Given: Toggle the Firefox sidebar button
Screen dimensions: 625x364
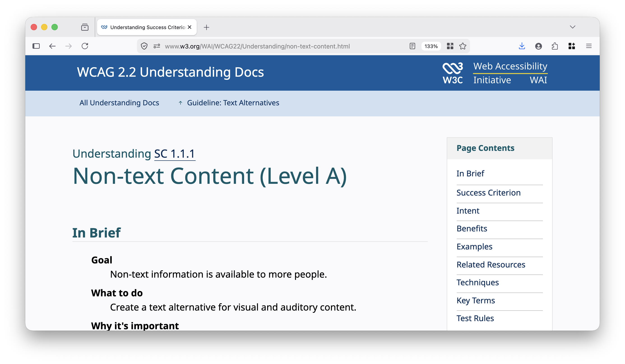Looking at the screenshot, I should tap(36, 46).
